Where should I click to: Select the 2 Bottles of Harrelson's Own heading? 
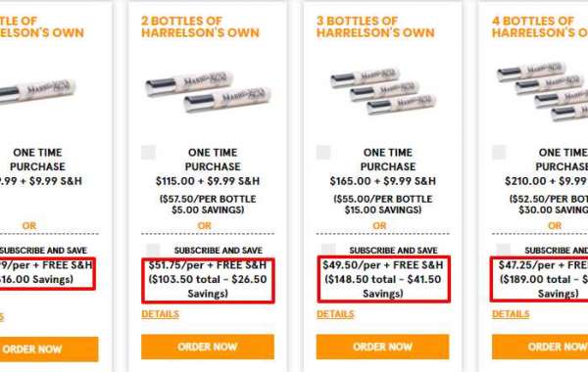200,26
